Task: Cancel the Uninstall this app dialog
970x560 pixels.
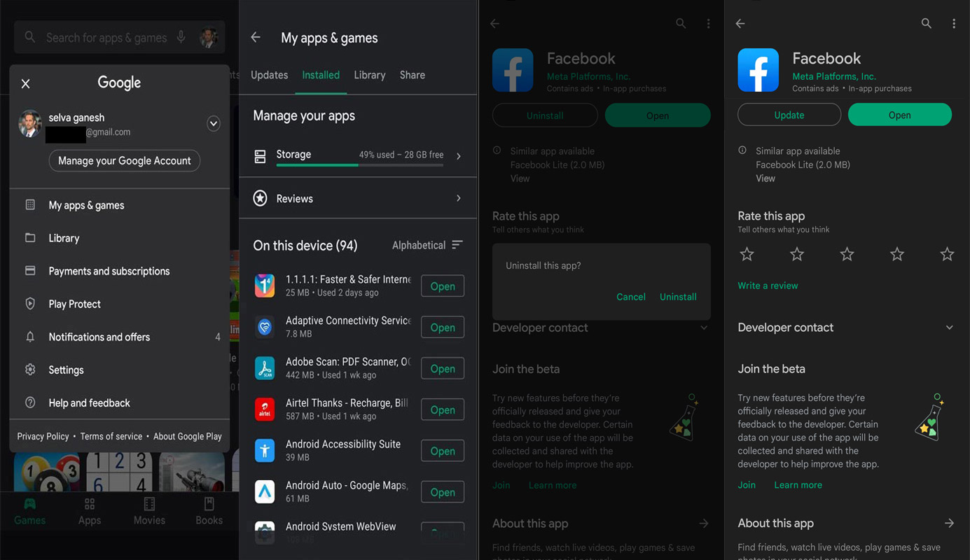Action: (631, 297)
